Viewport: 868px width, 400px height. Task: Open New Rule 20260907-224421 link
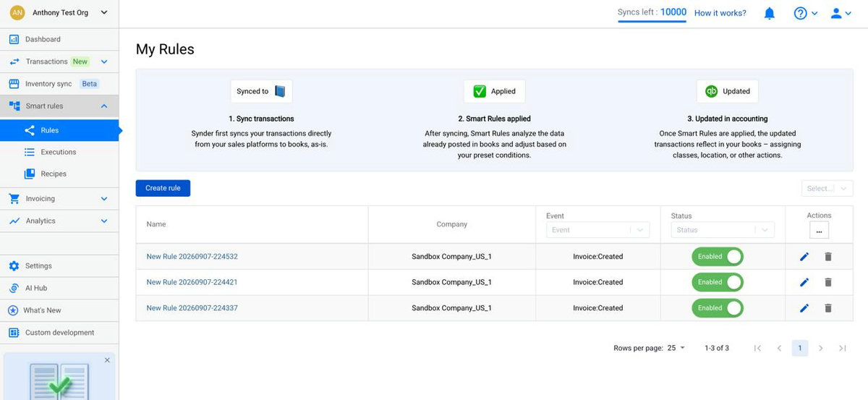(x=192, y=282)
